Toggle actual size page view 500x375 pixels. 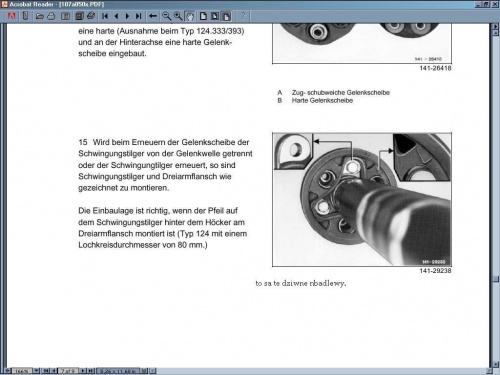(203, 16)
